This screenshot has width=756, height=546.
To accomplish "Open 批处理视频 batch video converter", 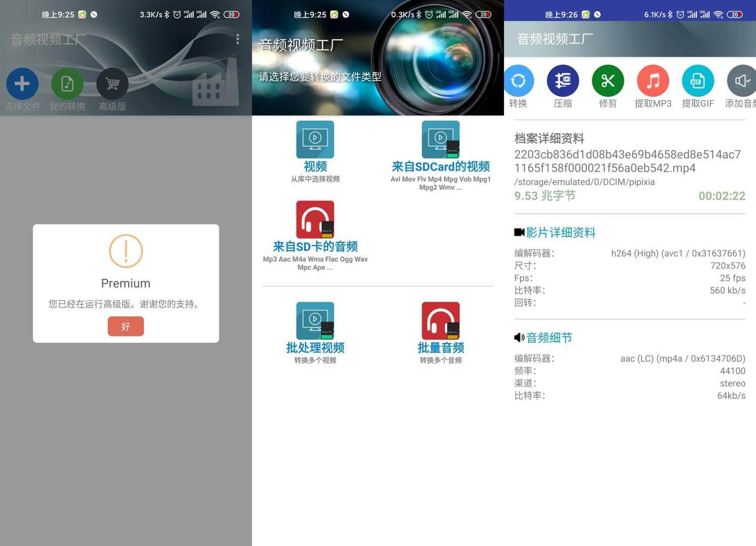I will point(315,321).
